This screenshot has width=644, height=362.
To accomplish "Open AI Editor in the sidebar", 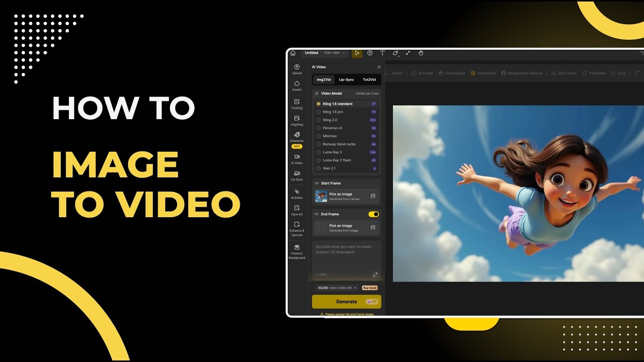I will tap(297, 194).
